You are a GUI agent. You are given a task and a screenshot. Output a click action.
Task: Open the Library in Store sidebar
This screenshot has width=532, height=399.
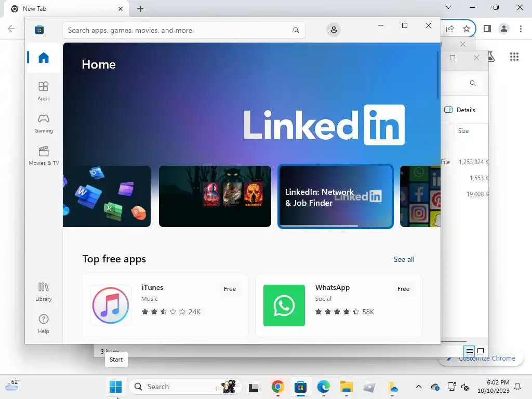(44, 292)
